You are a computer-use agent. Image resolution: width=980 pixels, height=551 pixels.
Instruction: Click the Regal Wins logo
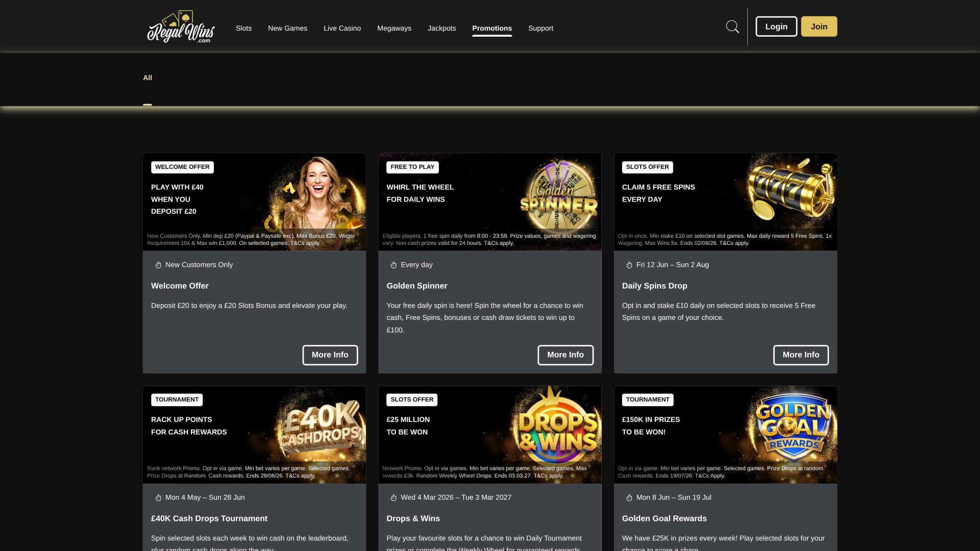pyautogui.click(x=181, y=27)
